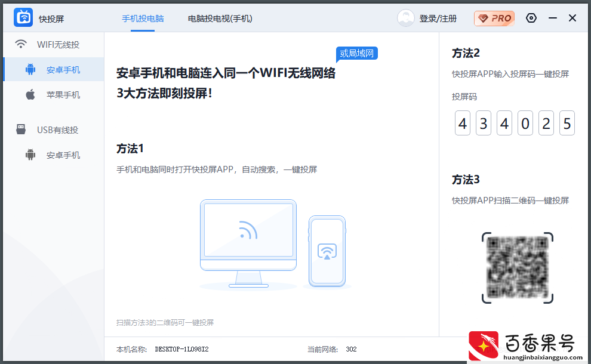Select 苹果手机 in the sidebar
This screenshot has width=591, height=364.
point(63,95)
